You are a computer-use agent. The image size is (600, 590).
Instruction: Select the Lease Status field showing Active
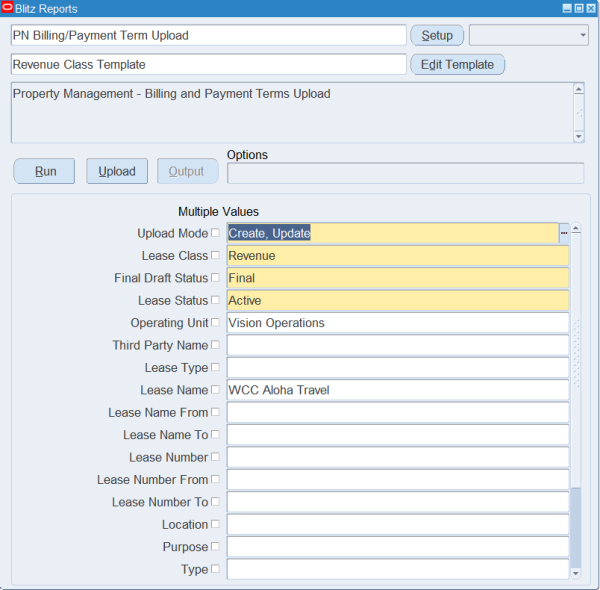pos(398,300)
